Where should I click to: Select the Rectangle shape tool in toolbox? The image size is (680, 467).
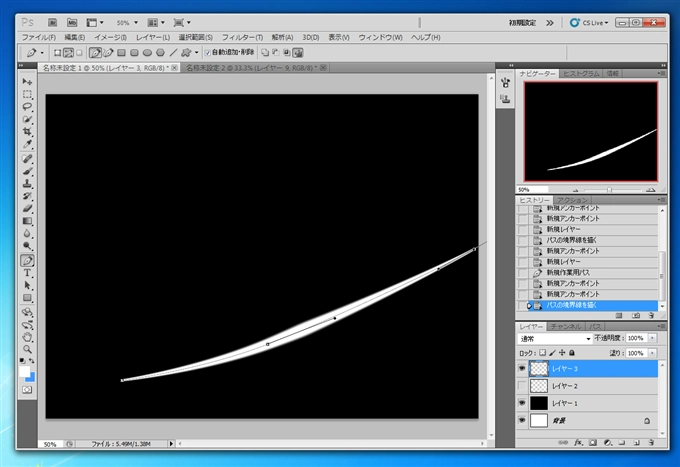point(27,298)
